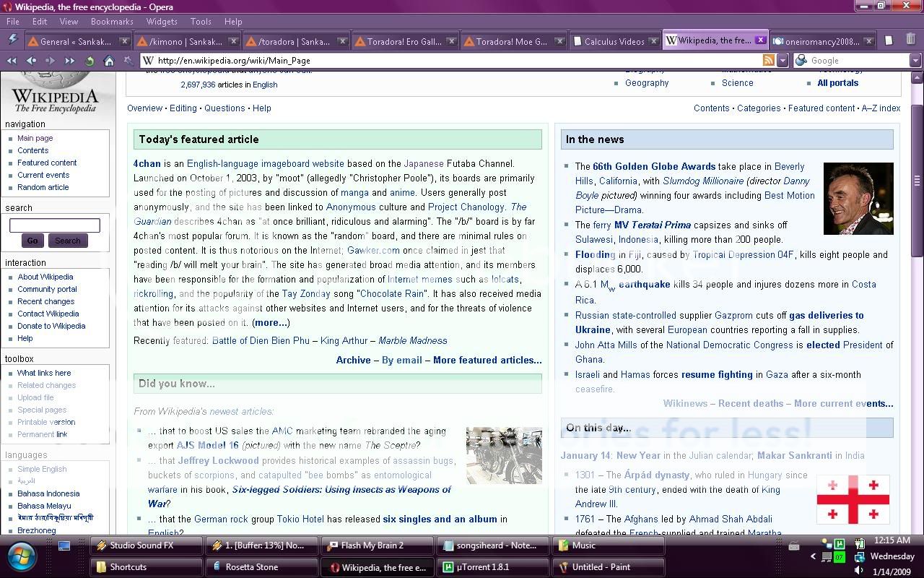Click the Wand password icon
This screenshot has height=578, width=924.
point(128,61)
